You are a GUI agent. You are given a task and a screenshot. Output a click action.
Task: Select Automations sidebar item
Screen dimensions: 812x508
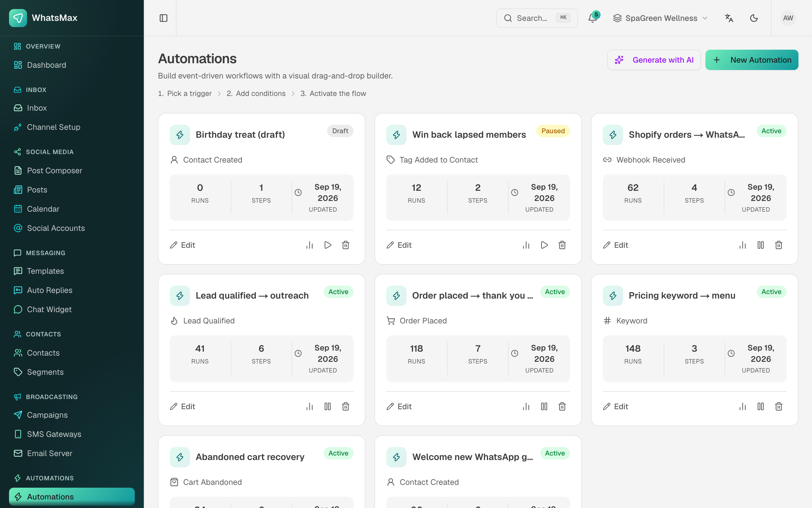[72, 496]
